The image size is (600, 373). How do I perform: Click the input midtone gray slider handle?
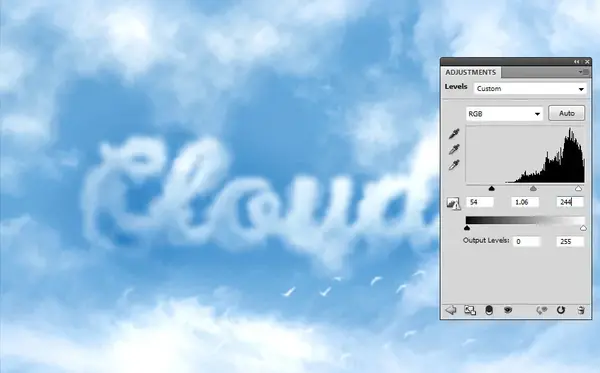click(533, 188)
